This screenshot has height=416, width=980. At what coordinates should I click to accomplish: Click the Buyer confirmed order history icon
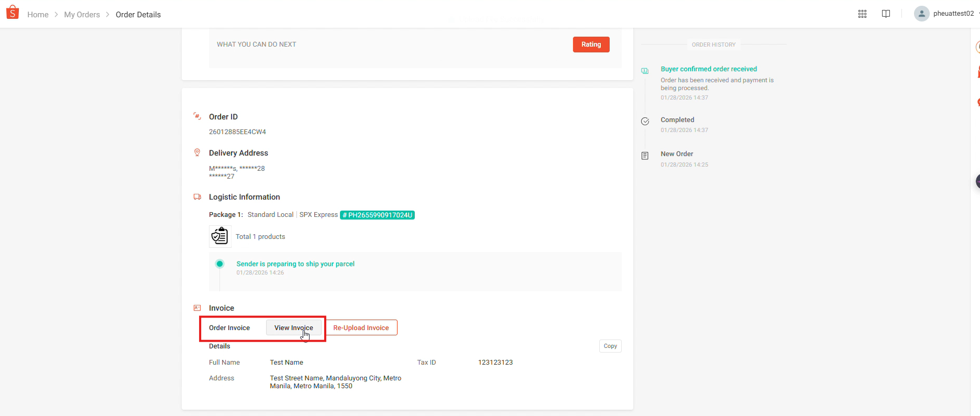point(645,71)
